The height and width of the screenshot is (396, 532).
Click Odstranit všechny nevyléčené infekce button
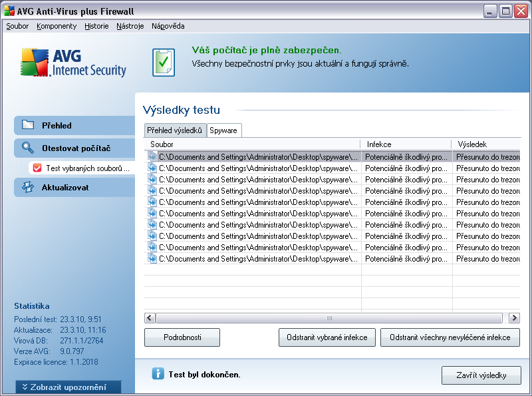(x=450, y=337)
